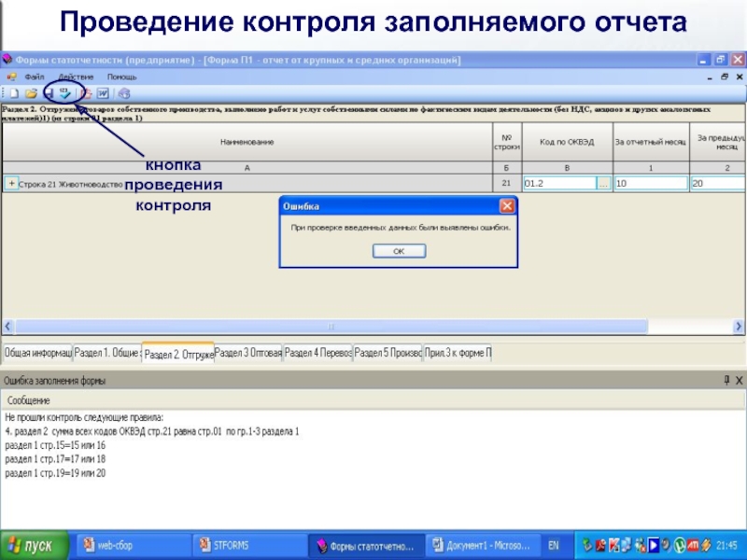Run the report control check (123 checkmark icon)

64,93
